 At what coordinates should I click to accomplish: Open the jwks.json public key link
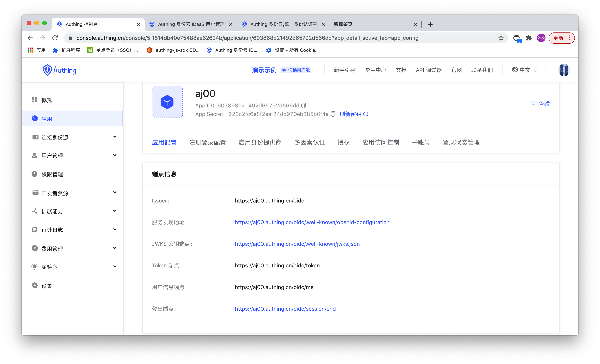coord(297,244)
